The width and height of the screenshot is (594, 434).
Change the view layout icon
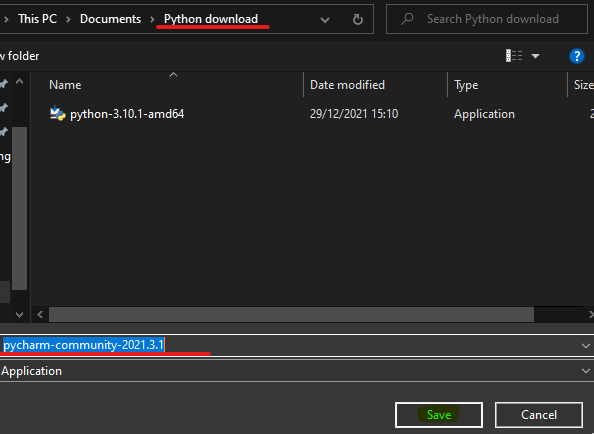[514, 56]
